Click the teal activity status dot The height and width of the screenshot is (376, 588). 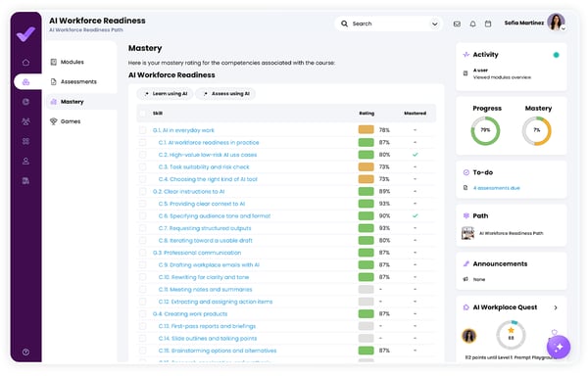(556, 55)
